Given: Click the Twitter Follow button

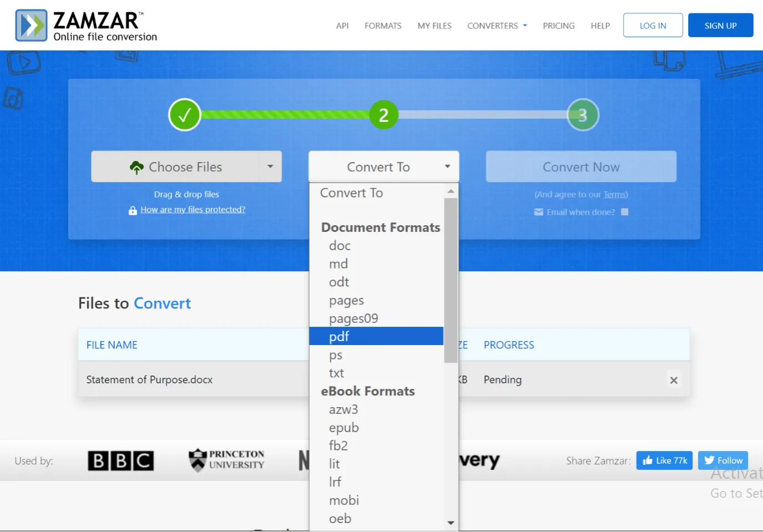Looking at the screenshot, I should pyautogui.click(x=723, y=460).
